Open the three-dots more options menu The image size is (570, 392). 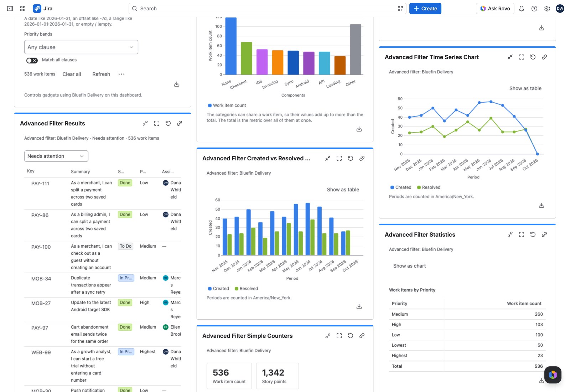coord(121,74)
